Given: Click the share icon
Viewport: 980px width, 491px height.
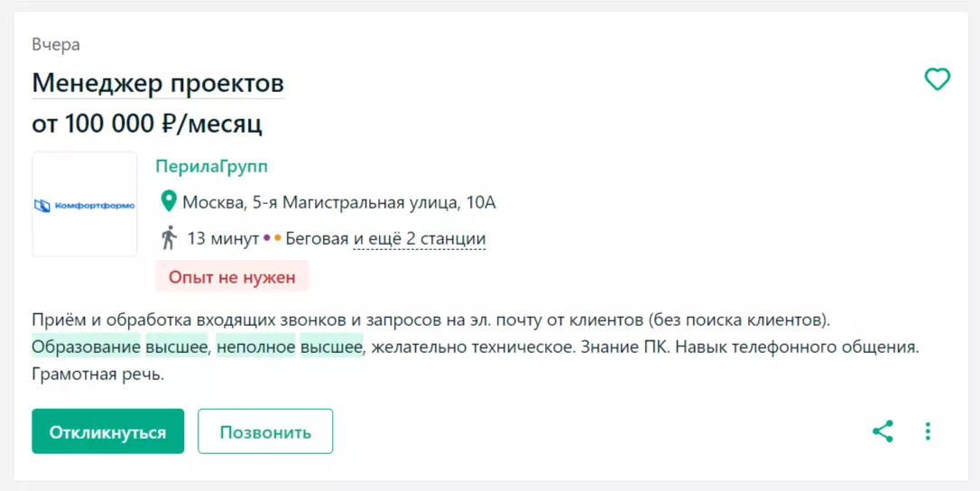Looking at the screenshot, I should [x=883, y=431].
